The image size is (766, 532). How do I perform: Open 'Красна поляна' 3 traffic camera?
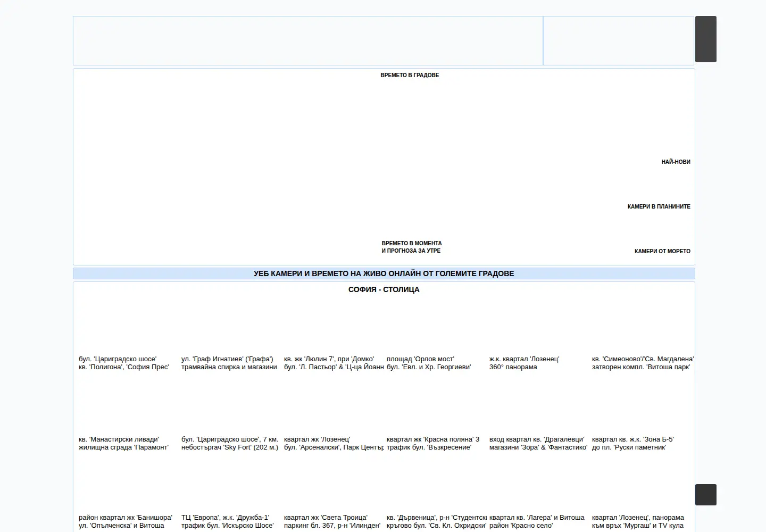coord(433,444)
